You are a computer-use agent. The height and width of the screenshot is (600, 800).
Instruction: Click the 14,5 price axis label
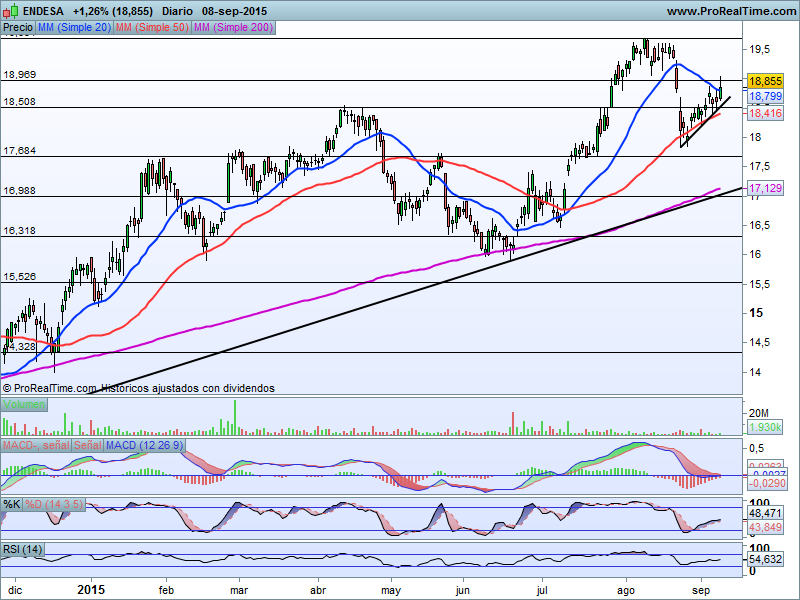pos(759,342)
